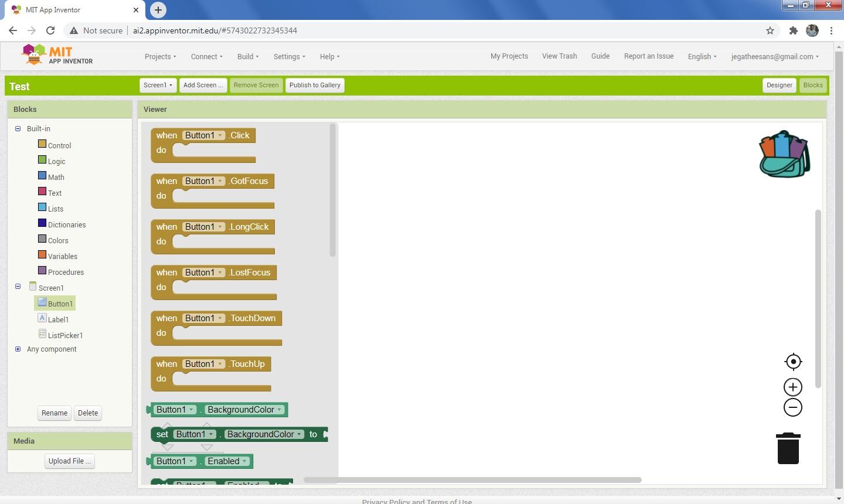Open the Build menu
This screenshot has width=844, height=504.
(247, 56)
